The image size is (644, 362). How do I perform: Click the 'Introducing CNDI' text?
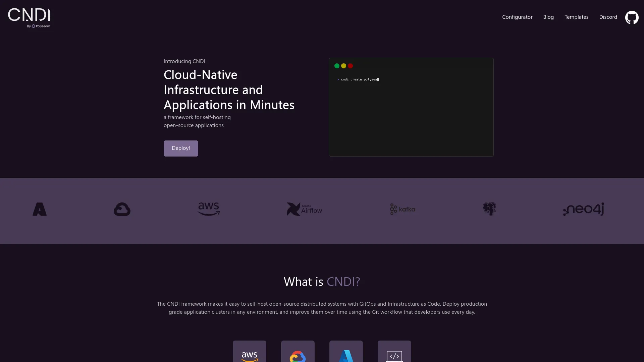[184, 61]
